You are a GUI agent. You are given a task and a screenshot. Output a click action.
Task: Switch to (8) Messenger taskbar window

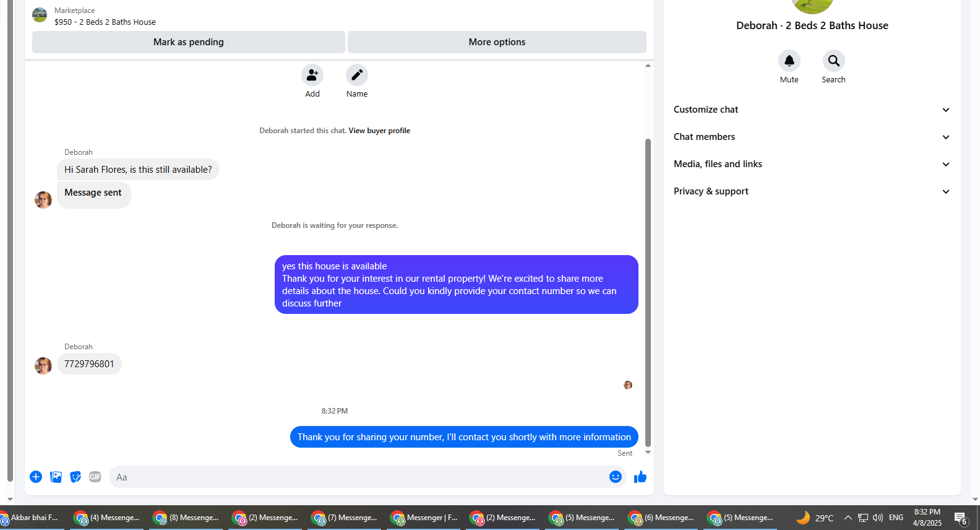tap(186, 518)
